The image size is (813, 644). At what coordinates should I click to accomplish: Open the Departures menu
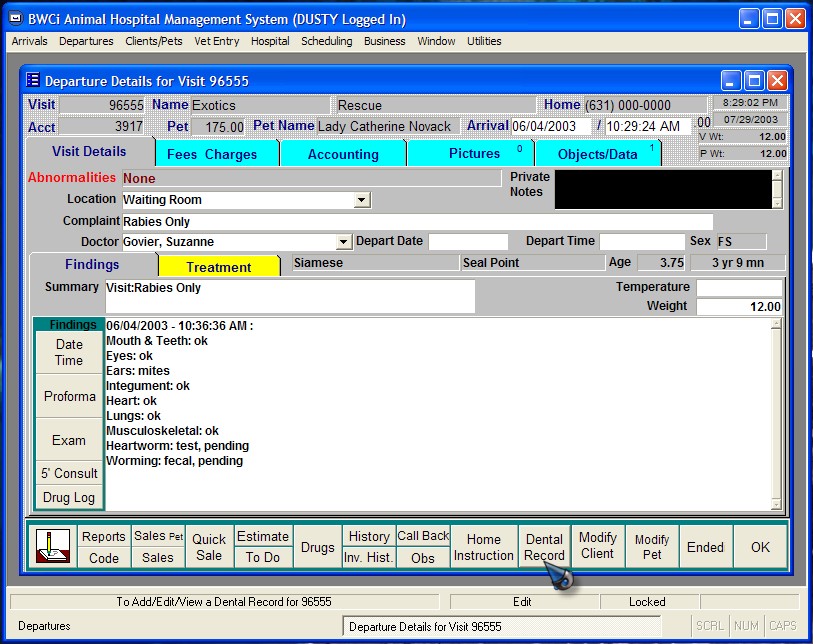86,41
